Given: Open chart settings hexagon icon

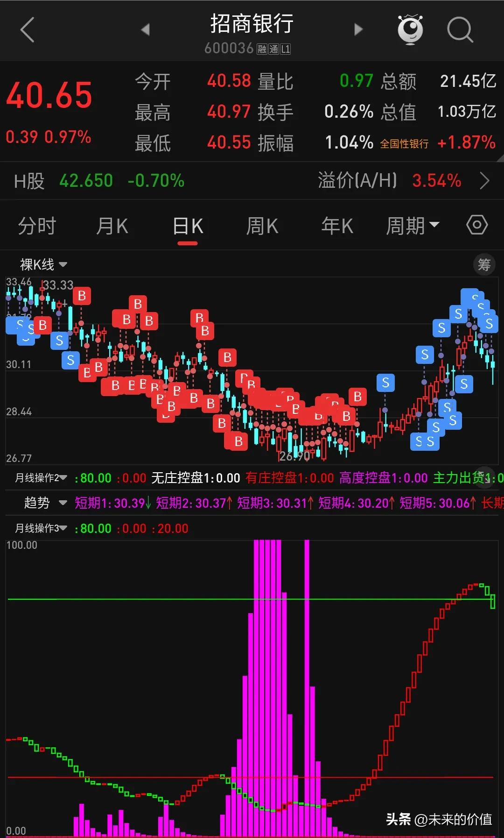Looking at the screenshot, I should coord(477,225).
